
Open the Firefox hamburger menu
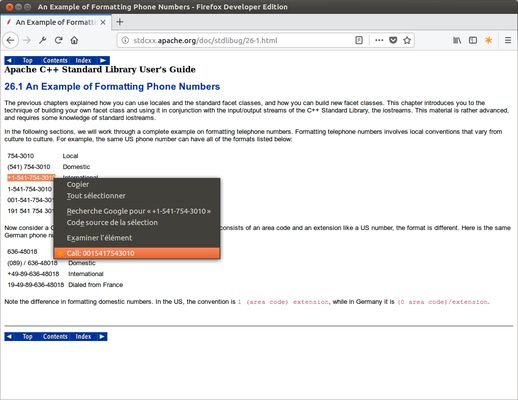tap(508, 40)
